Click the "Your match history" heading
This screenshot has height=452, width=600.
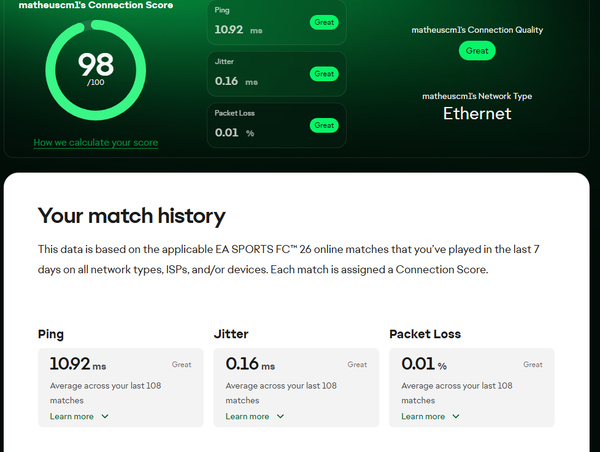click(x=131, y=215)
